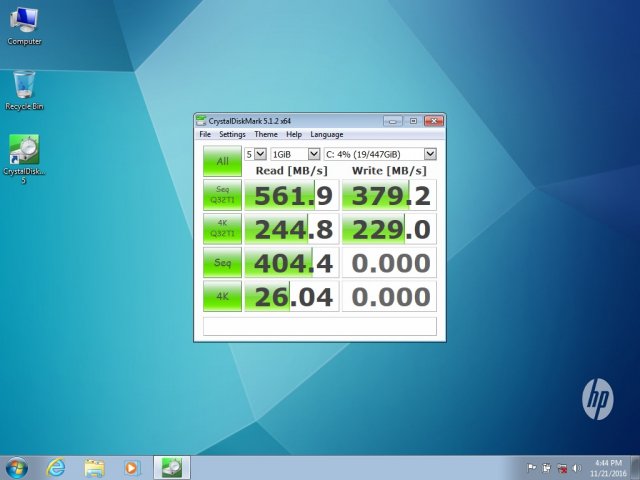Image resolution: width=640 pixels, height=480 pixels.
Task: Open the Settings menu
Action: pos(232,134)
